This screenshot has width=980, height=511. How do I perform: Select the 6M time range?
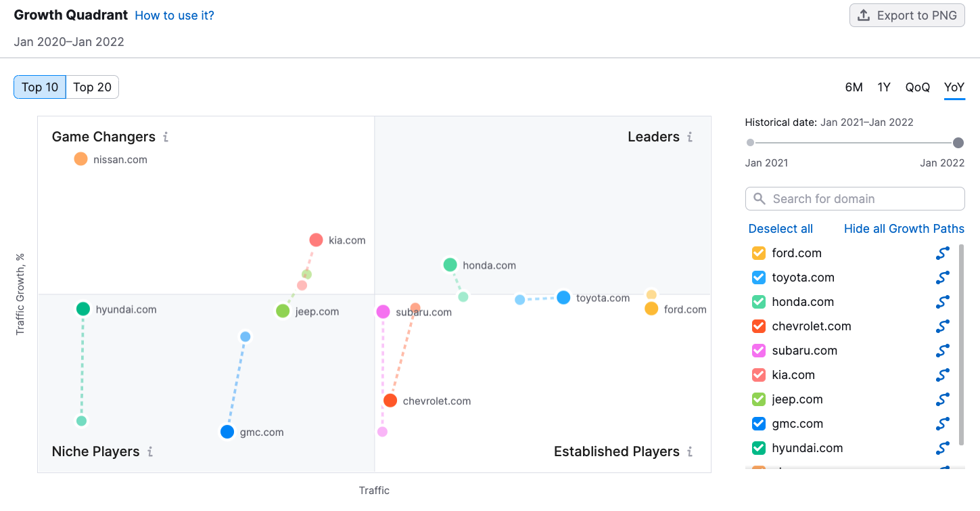[854, 87]
